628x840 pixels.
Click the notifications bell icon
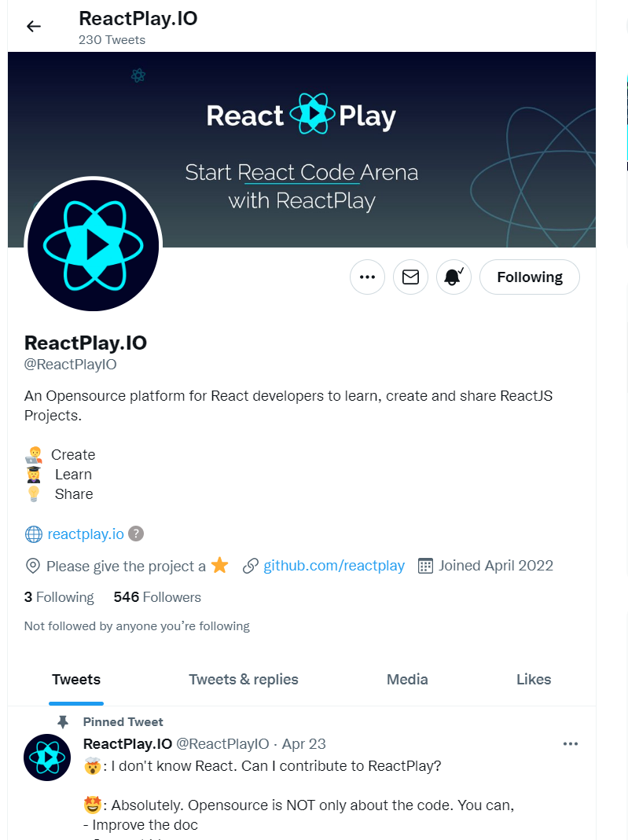point(454,277)
